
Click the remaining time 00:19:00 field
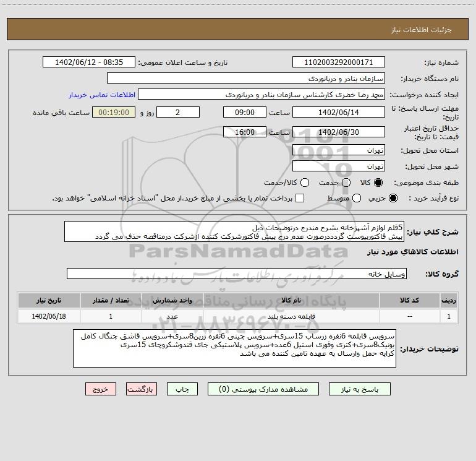point(114,112)
